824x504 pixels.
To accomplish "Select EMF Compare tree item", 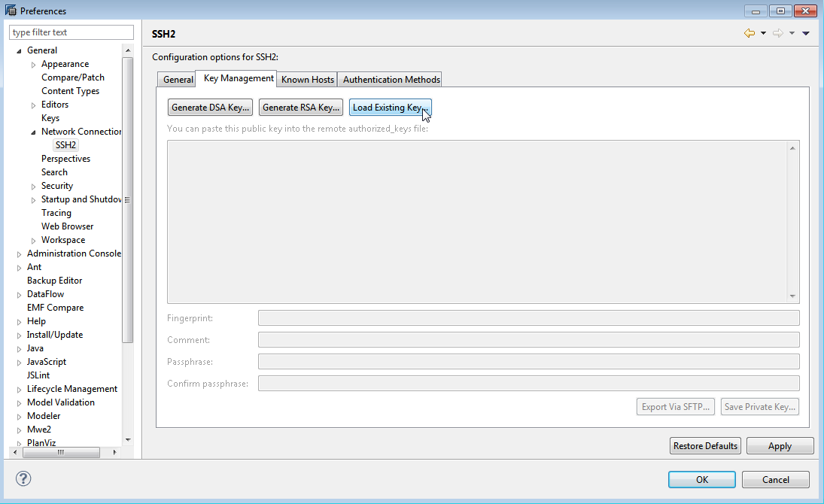I will pyautogui.click(x=55, y=308).
